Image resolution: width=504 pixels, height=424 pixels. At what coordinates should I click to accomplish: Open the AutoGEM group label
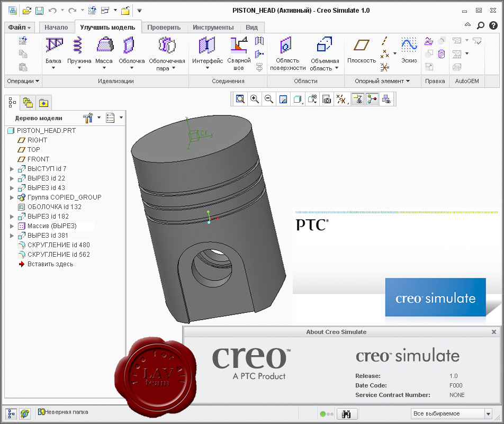[x=467, y=81]
